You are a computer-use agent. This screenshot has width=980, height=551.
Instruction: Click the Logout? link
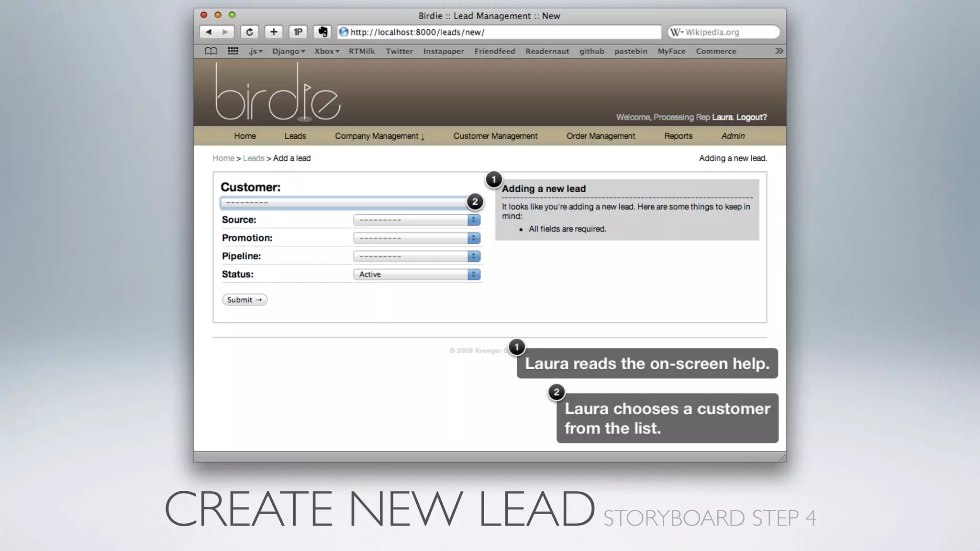[x=751, y=117]
